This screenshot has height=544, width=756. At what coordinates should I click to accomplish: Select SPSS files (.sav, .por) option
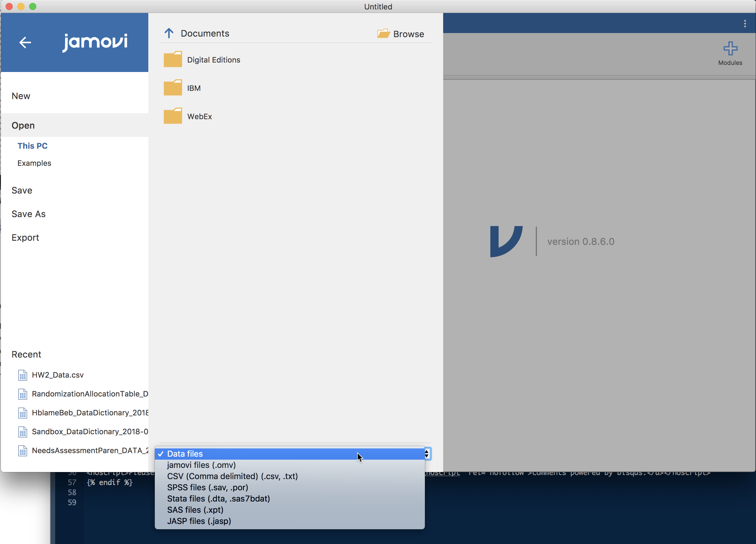coord(208,487)
